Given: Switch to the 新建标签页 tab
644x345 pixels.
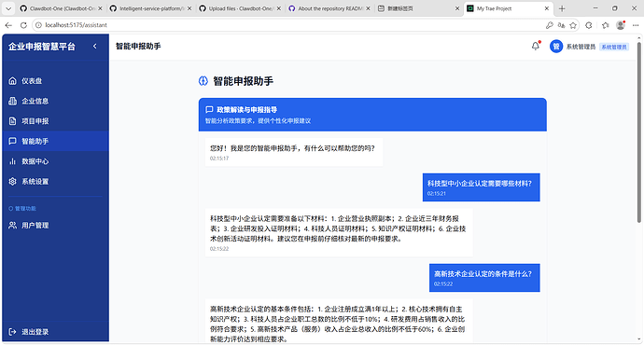Looking at the screenshot, I should (x=418, y=8).
